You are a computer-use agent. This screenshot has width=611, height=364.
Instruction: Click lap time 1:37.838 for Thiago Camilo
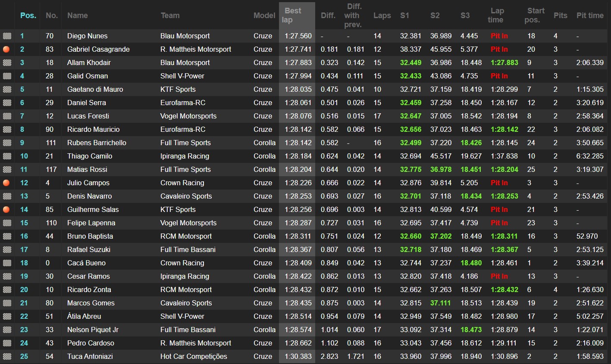click(504, 156)
